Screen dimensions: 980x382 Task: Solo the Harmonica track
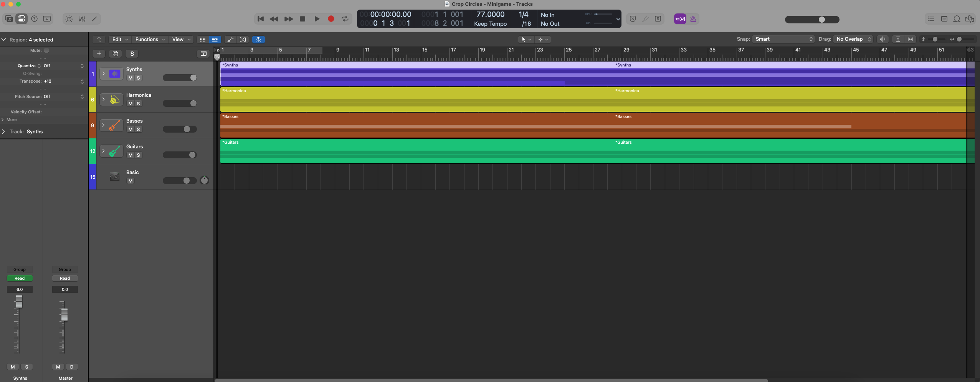tap(139, 104)
